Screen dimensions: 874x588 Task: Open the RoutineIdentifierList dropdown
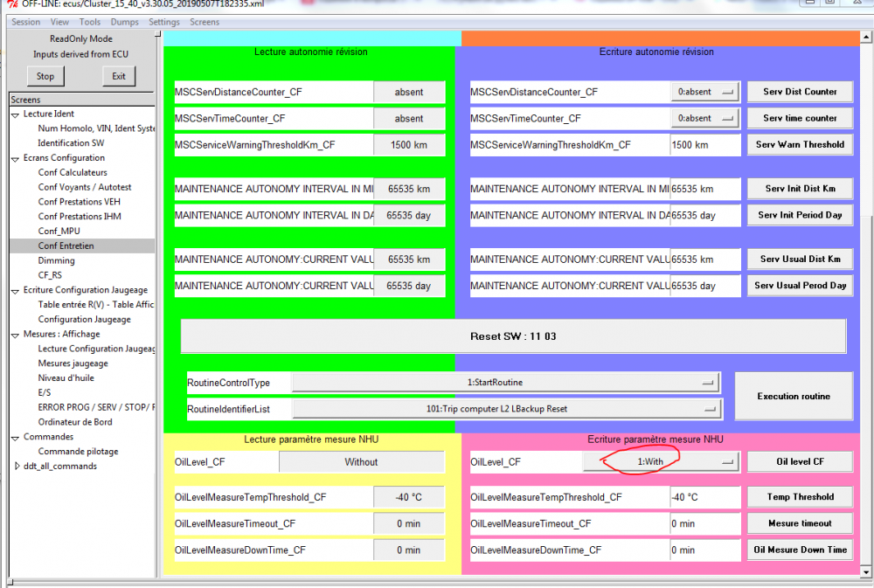507,409
